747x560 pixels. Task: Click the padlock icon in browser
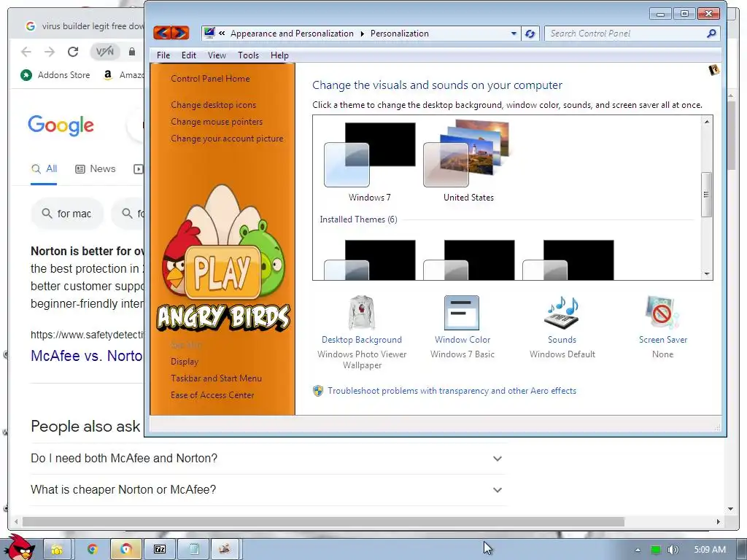coord(132,52)
